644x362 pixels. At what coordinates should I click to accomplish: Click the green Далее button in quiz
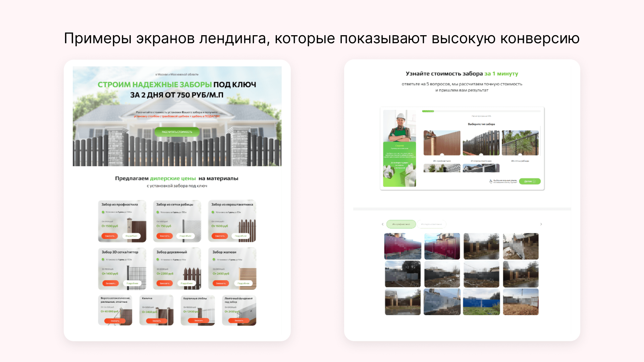coord(530,181)
